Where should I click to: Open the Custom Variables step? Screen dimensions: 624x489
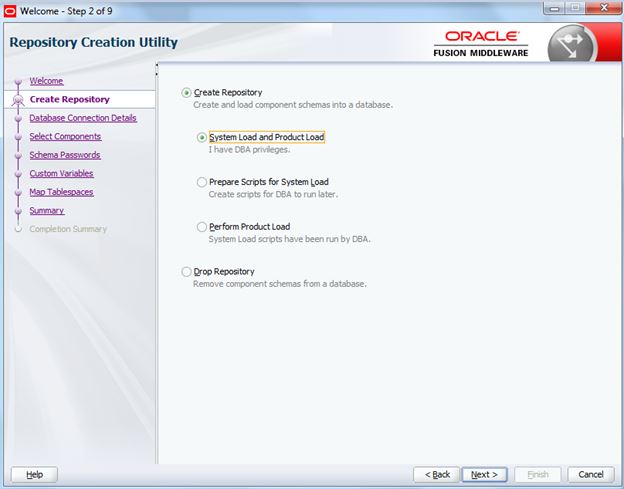61,173
